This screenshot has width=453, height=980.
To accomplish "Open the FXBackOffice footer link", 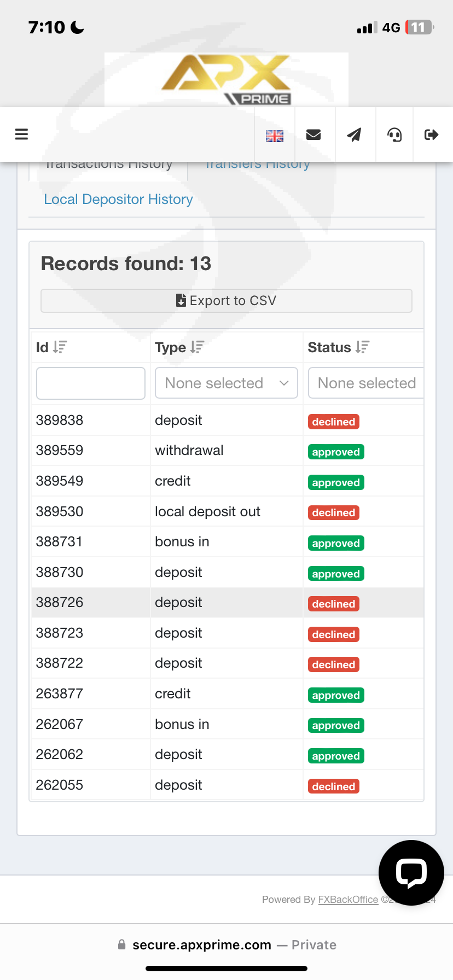I will pyautogui.click(x=348, y=900).
